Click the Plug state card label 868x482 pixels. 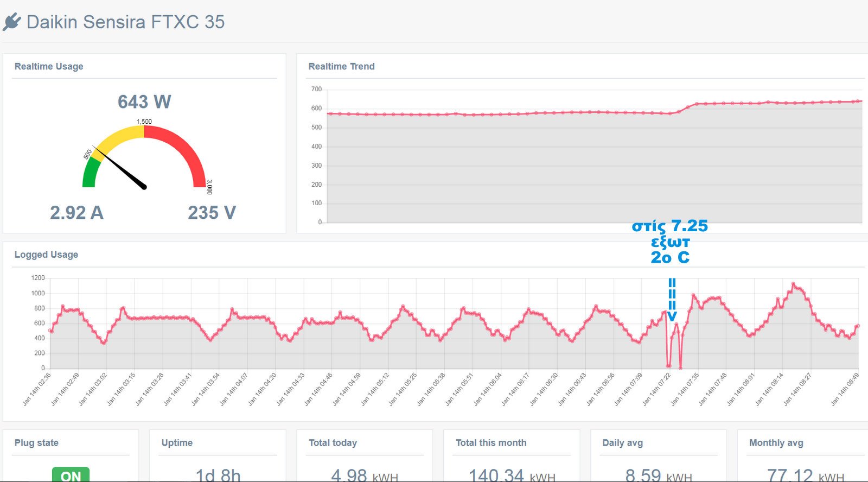(x=36, y=443)
